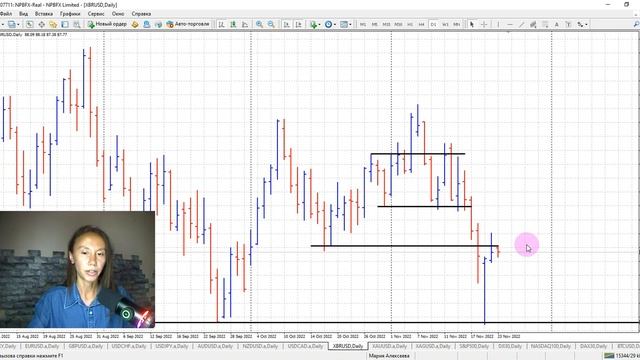Click the search magnifier icon
Image resolution: width=640 pixels, height=360 pixels.
[636, 24]
